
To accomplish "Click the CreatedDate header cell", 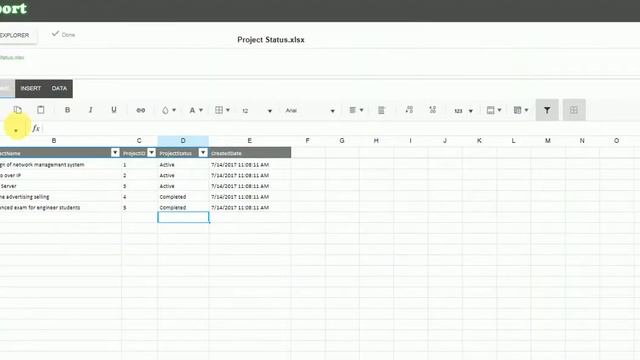I will click(x=250, y=153).
